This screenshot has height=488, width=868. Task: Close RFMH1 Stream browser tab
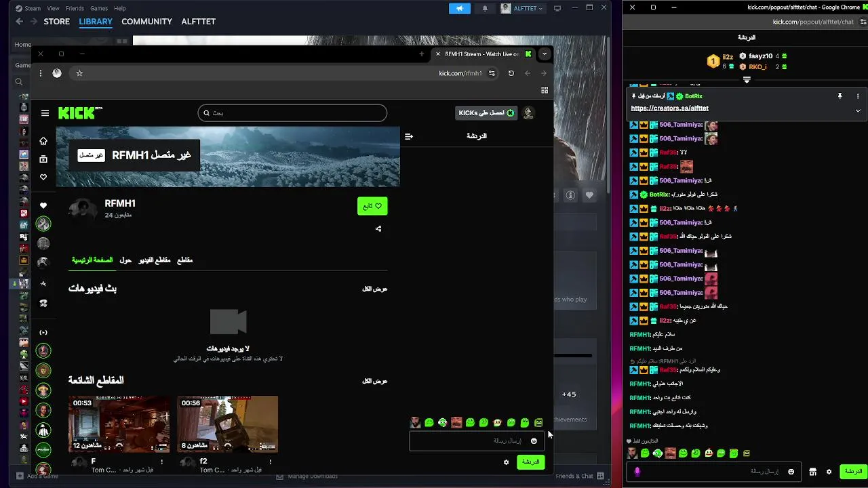(x=437, y=54)
